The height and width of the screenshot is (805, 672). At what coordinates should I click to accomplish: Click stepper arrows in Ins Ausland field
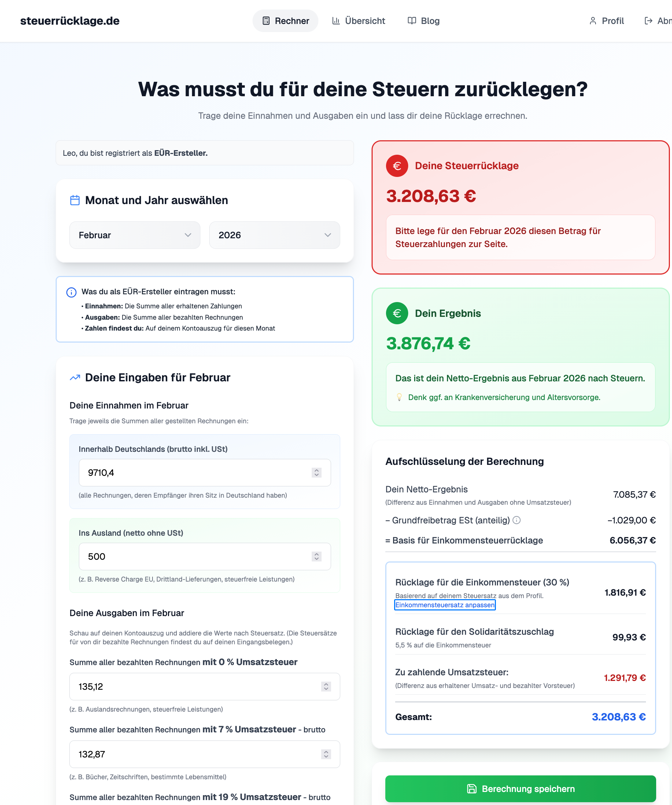pyautogui.click(x=317, y=557)
